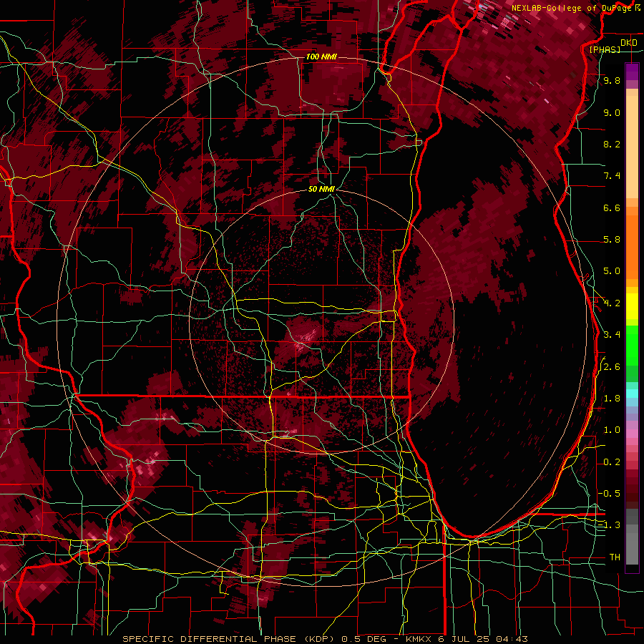
Task: Select the 3.4 value on the scale
Action: click(x=612, y=335)
